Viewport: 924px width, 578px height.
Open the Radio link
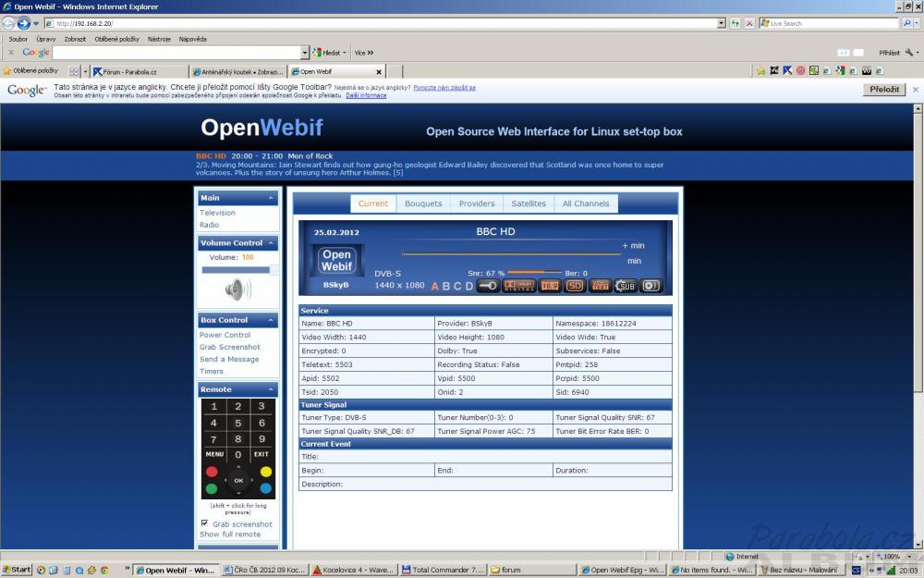tap(209, 225)
